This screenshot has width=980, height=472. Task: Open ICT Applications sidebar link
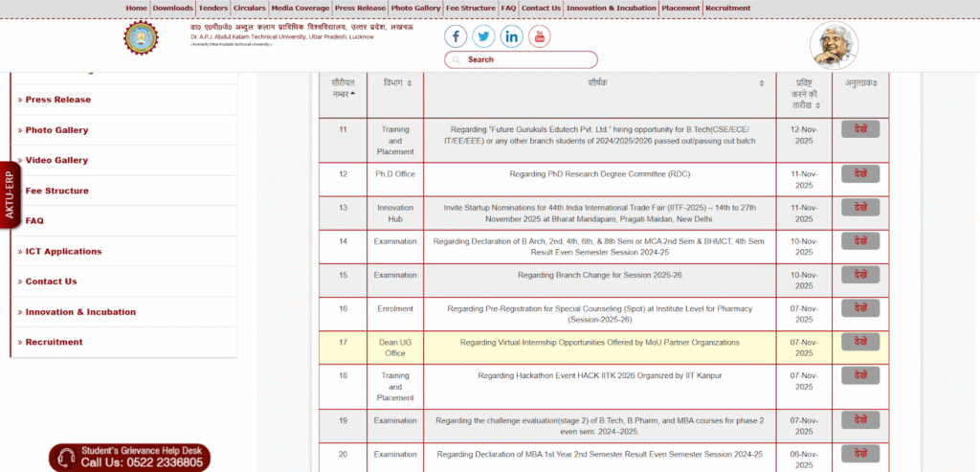coord(63,251)
